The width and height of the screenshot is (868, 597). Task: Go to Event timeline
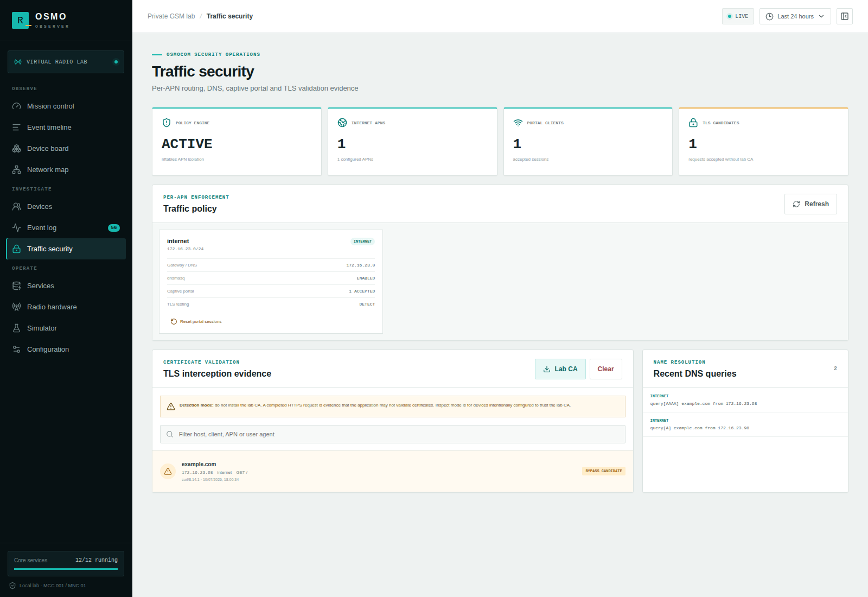tap(66, 128)
